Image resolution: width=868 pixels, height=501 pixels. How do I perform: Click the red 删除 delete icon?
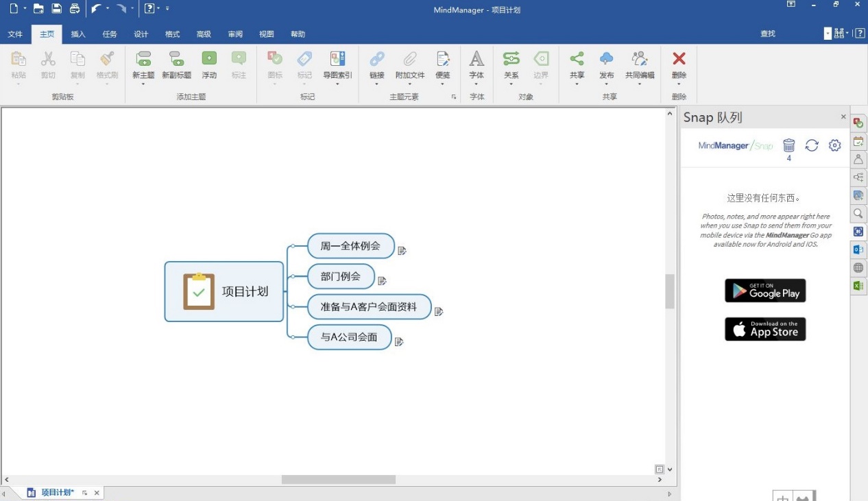click(679, 60)
